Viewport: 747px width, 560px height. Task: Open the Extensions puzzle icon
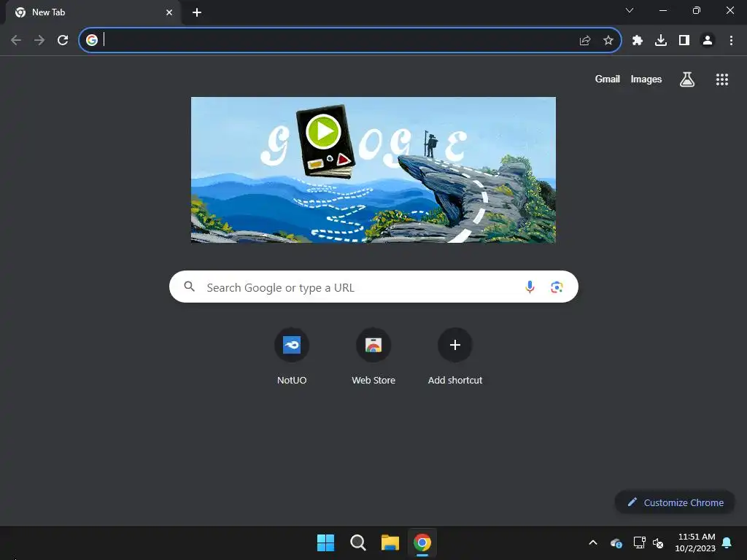pos(638,41)
